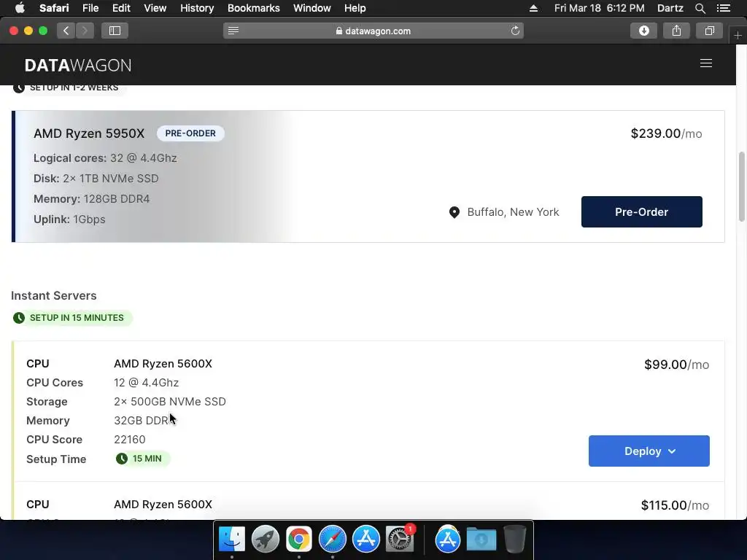Image resolution: width=747 pixels, height=560 pixels.
Task: Show Safari downloads
Action: coord(643,31)
